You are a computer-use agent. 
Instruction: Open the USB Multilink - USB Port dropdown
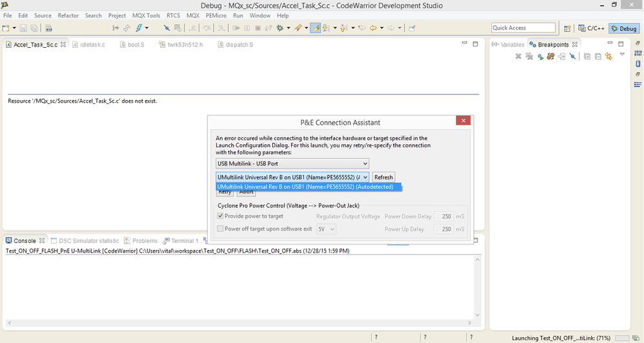pyautogui.click(x=292, y=163)
